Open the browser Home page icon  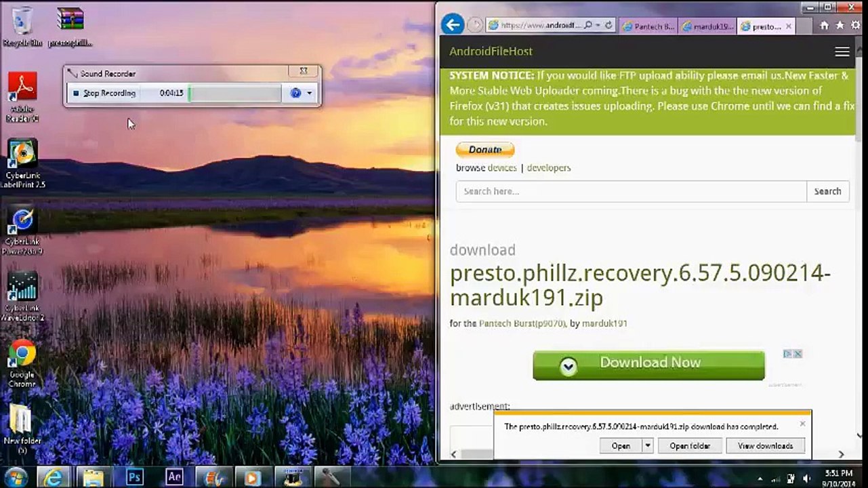[x=824, y=25]
